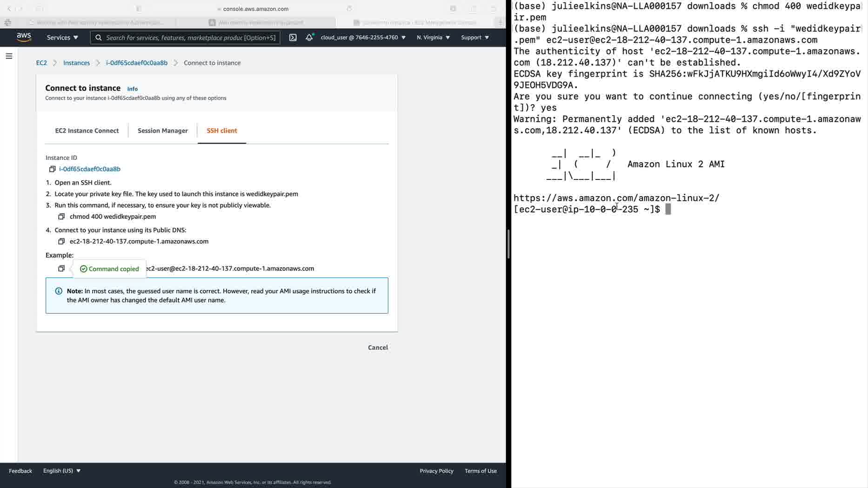Open the hamburger side navigation menu
Viewport: 868px width, 488px height.
click(x=9, y=56)
